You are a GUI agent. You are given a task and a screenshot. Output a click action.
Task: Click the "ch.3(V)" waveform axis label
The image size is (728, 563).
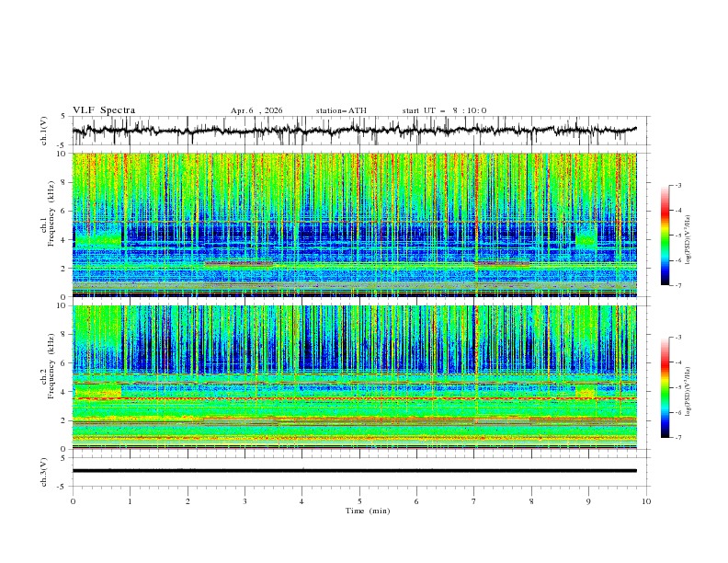pyautogui.click(x=44, y=472)
